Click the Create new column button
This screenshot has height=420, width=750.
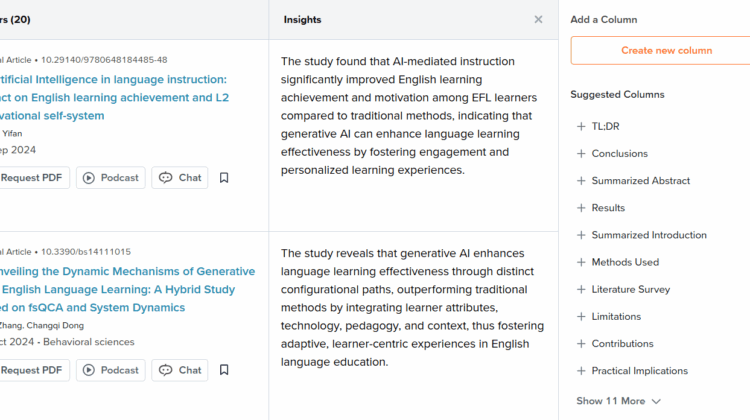[x=666, y=51]
